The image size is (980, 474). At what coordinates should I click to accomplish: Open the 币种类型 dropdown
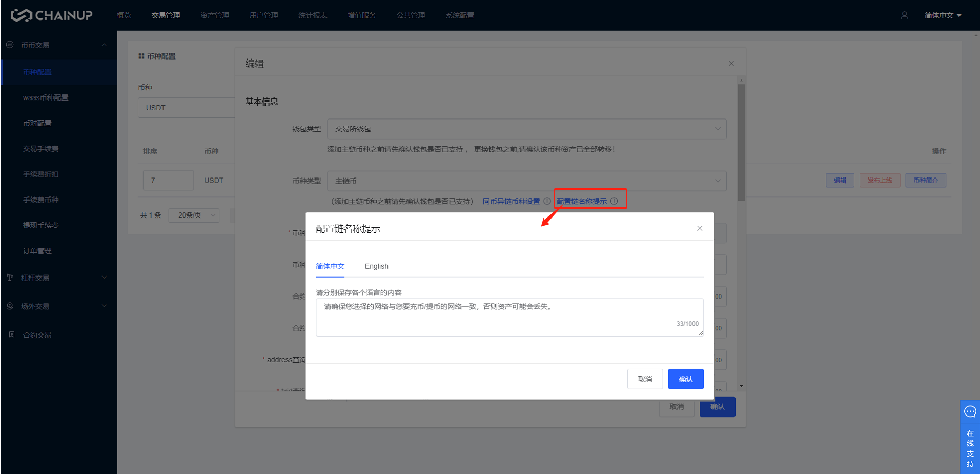pyautogui.click(x=526, y=181)
